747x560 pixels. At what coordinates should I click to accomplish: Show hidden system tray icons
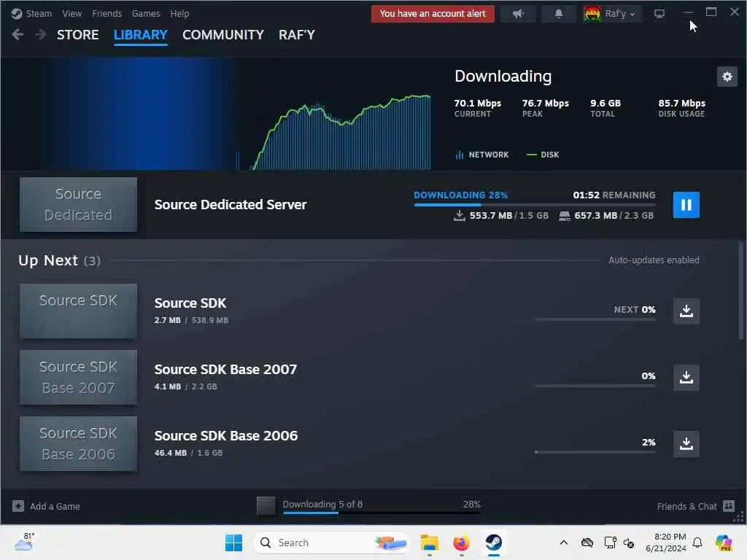564,542
